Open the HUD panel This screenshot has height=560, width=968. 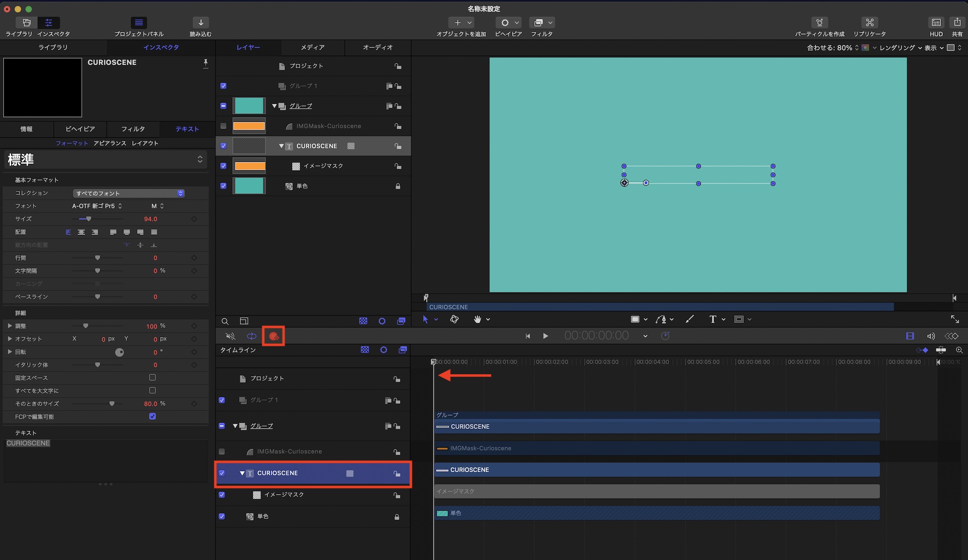[936, 23]
